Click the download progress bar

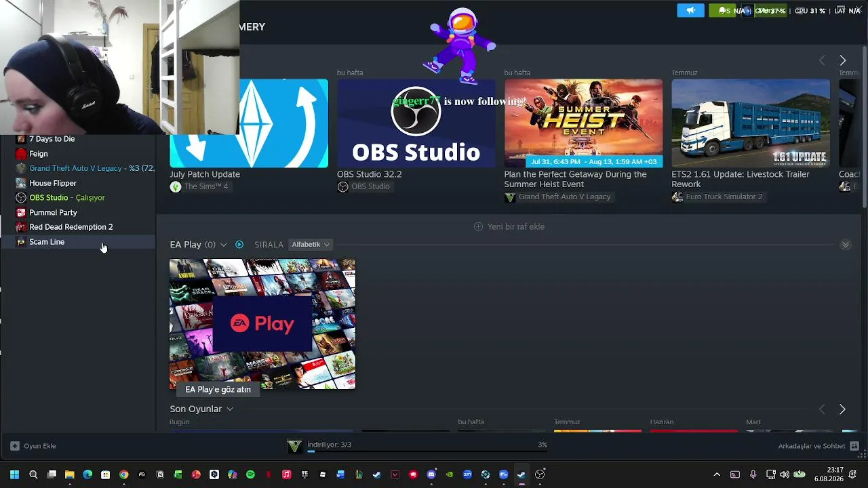427,451
